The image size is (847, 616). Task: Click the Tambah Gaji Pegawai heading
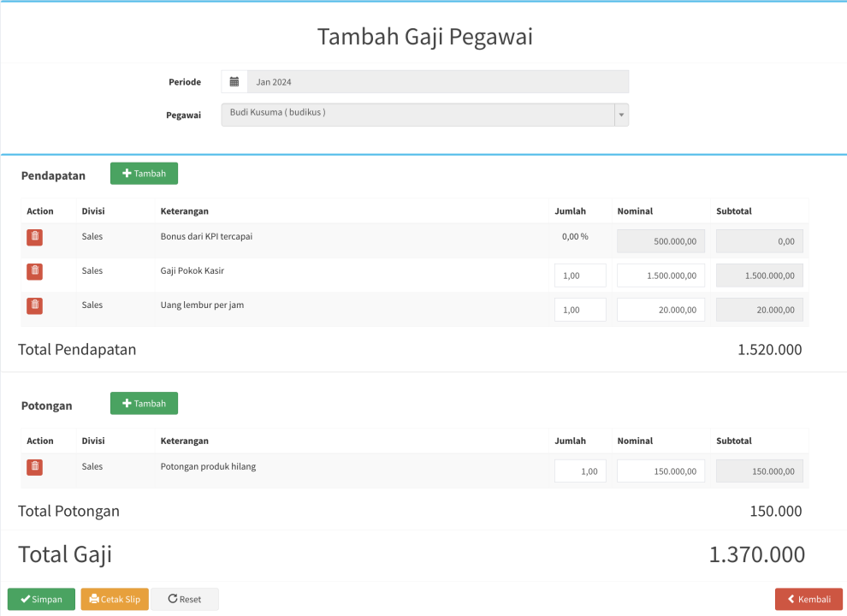[x=424, y=38]
